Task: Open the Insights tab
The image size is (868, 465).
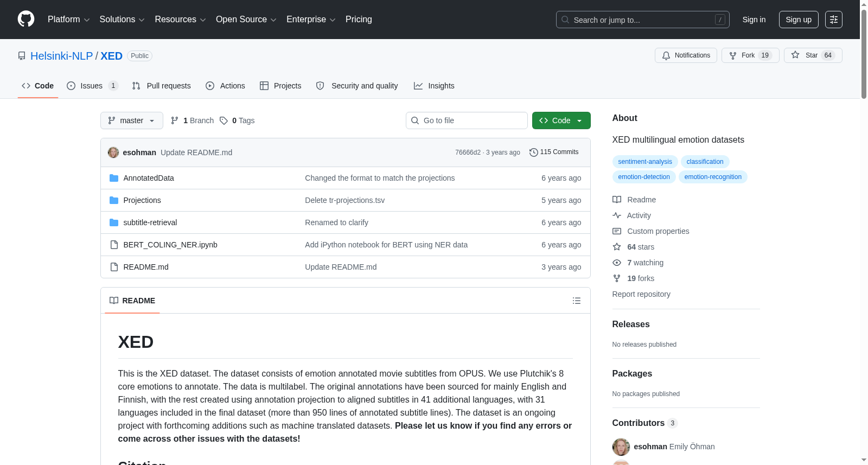Action: coord(434,86)
